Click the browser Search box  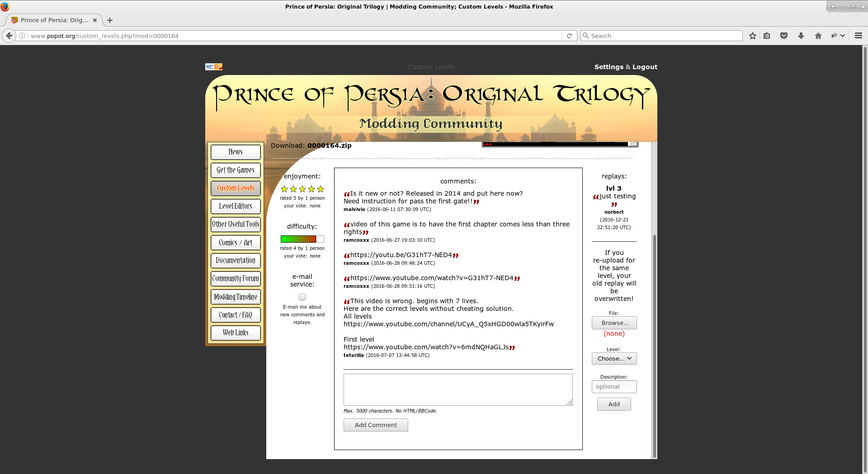[661, 36]
